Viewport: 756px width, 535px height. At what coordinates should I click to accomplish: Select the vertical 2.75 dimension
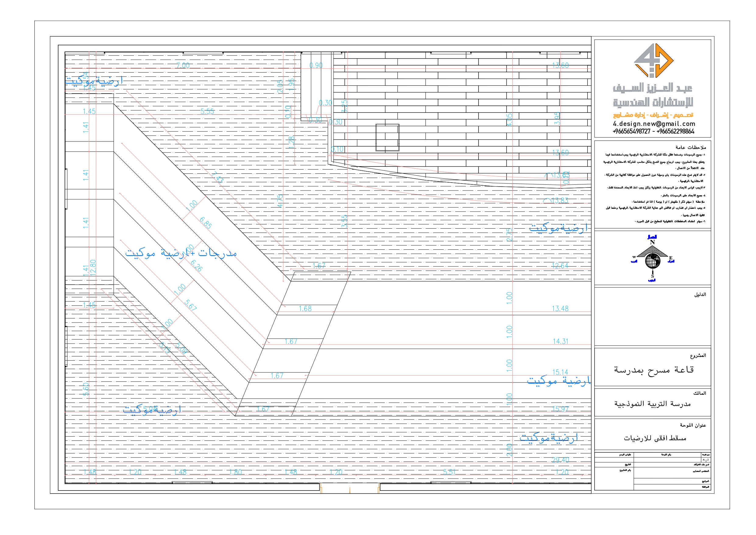tap(509, 235)
